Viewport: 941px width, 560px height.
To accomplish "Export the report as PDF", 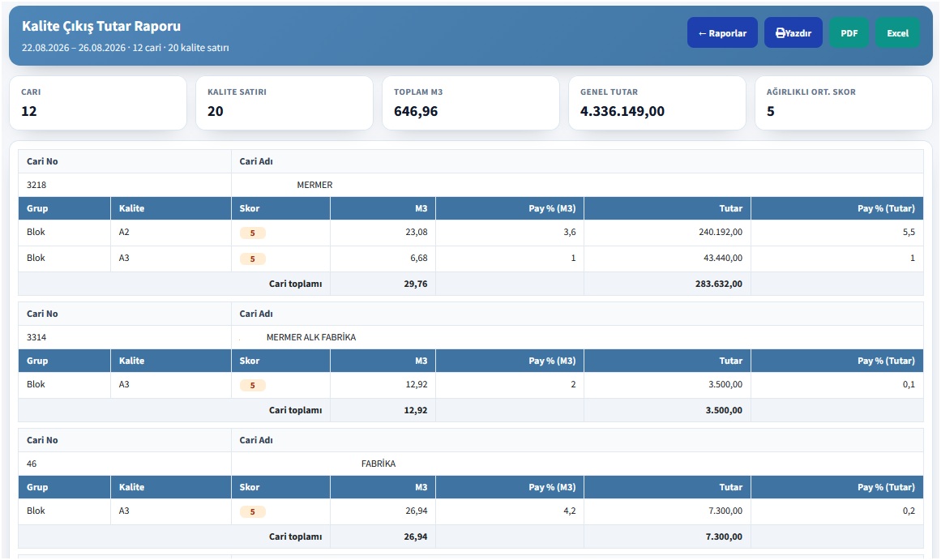I will pos(849,33).
